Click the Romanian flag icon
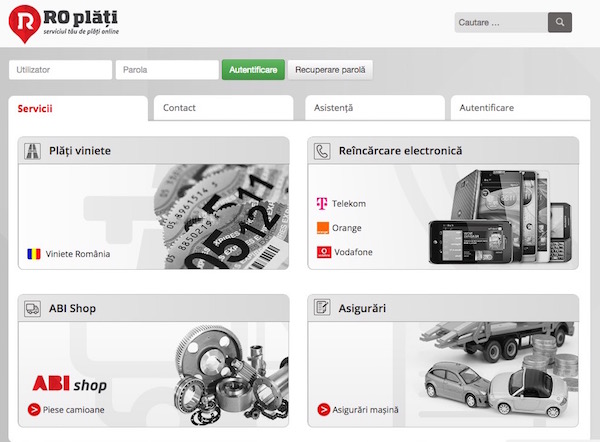Viewport: 600px width, 442px height. [x=34, y=254]
